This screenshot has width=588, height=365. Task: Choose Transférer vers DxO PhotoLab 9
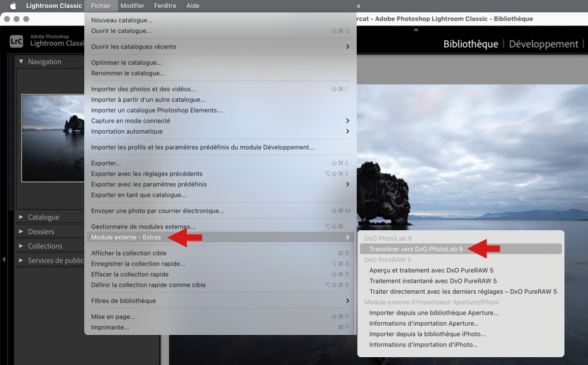click(461, 249)
